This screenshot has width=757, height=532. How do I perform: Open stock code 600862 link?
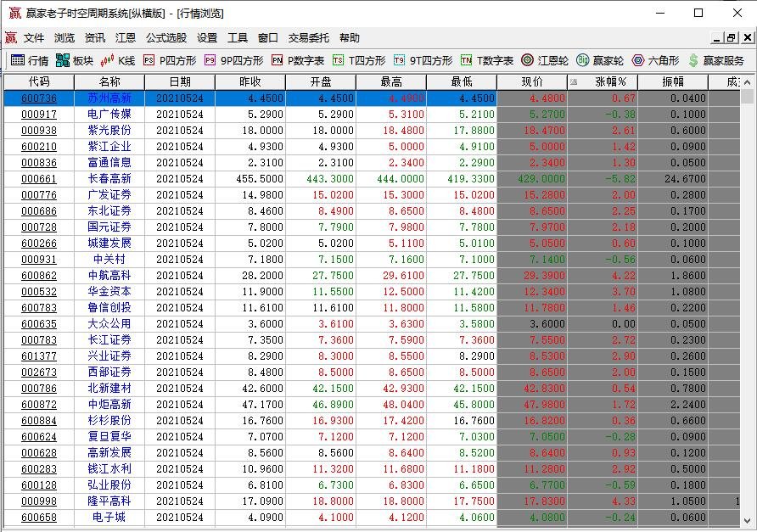point(39,276)
